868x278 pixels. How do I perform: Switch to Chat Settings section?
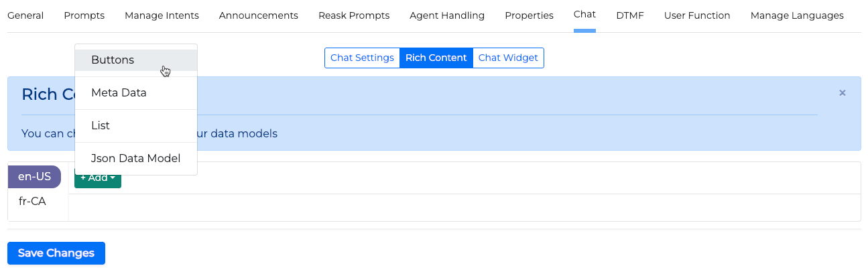(362, 58)
